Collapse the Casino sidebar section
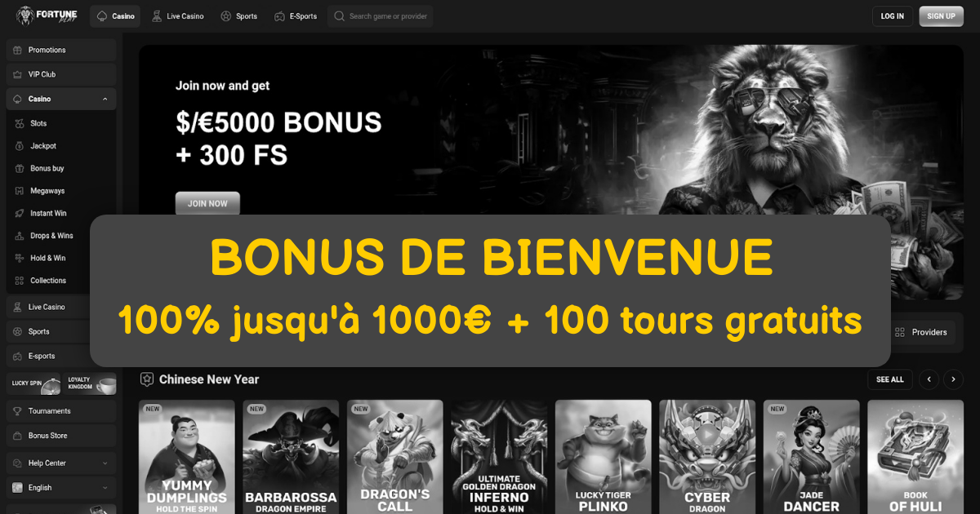 pos(105,99)
